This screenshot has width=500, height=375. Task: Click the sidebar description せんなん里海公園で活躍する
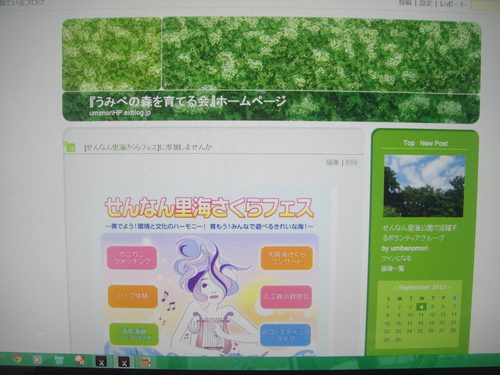[419, 233]
